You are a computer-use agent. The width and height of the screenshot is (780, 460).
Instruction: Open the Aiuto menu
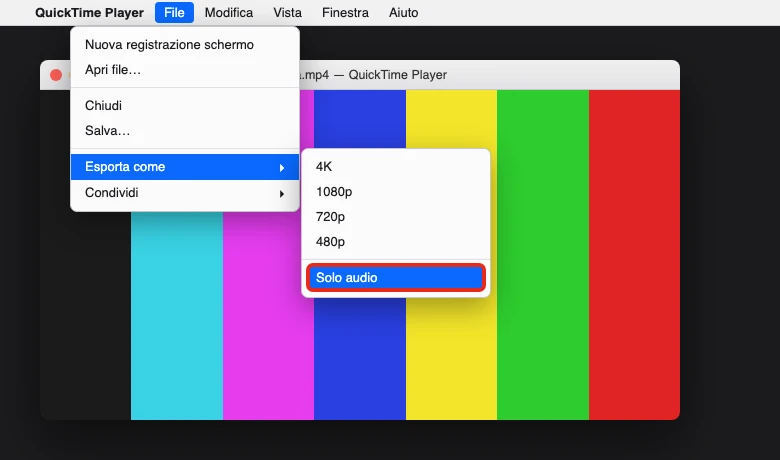coord(403,12)
